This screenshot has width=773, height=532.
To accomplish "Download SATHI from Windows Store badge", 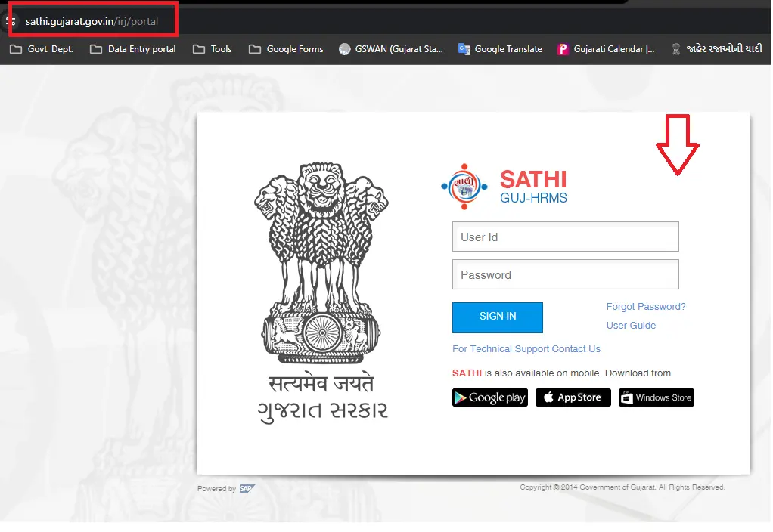I will click(x=657, y=397).
